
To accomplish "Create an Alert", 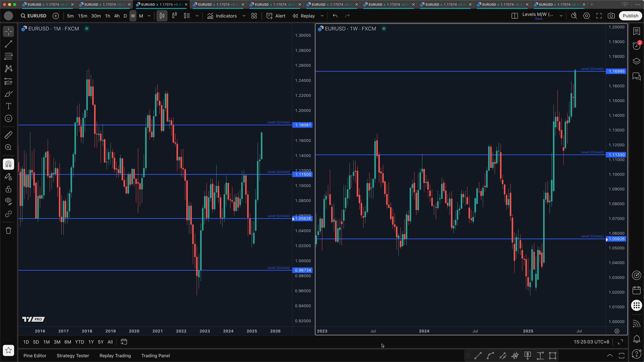I will (276, 16).
